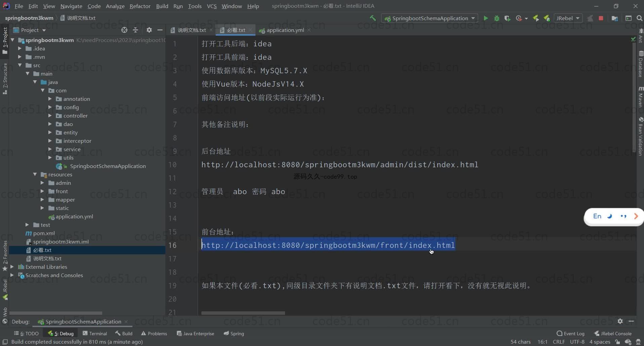
Task: Open the Database tool window
Action: [641, 64]
